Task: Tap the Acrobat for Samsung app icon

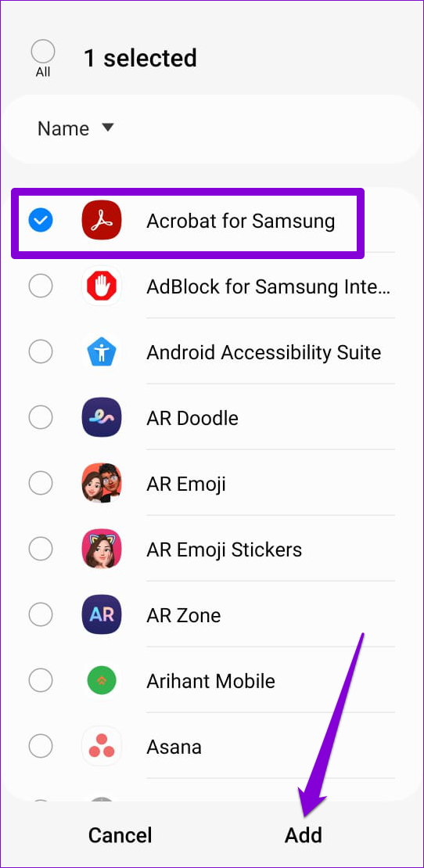Action: coord(101,221)
